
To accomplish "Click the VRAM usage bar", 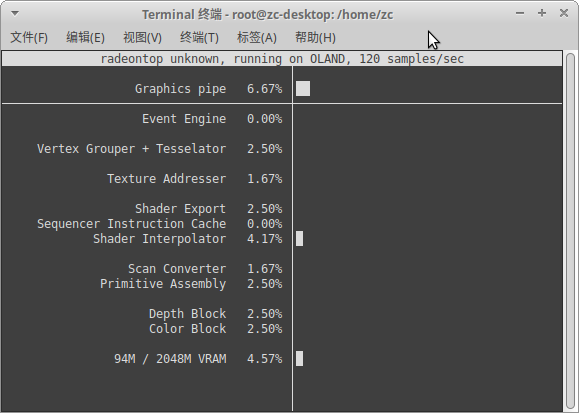I will [299, 359].
